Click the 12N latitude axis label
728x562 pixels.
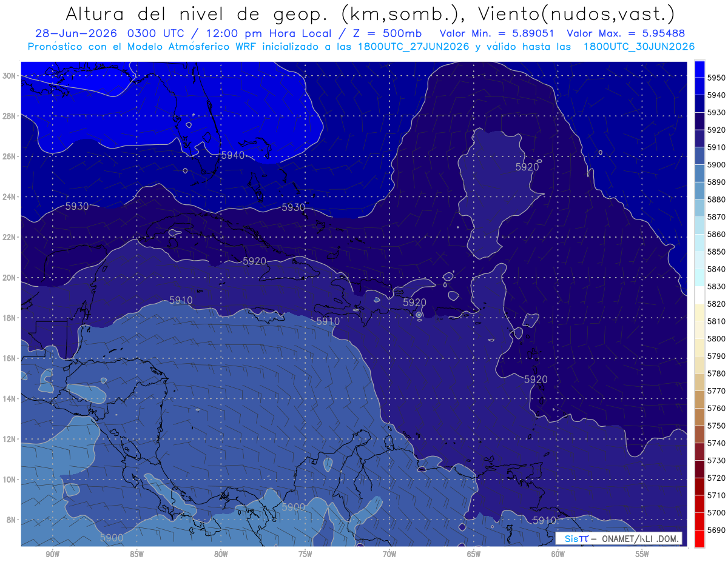click(x=10, y=439)
